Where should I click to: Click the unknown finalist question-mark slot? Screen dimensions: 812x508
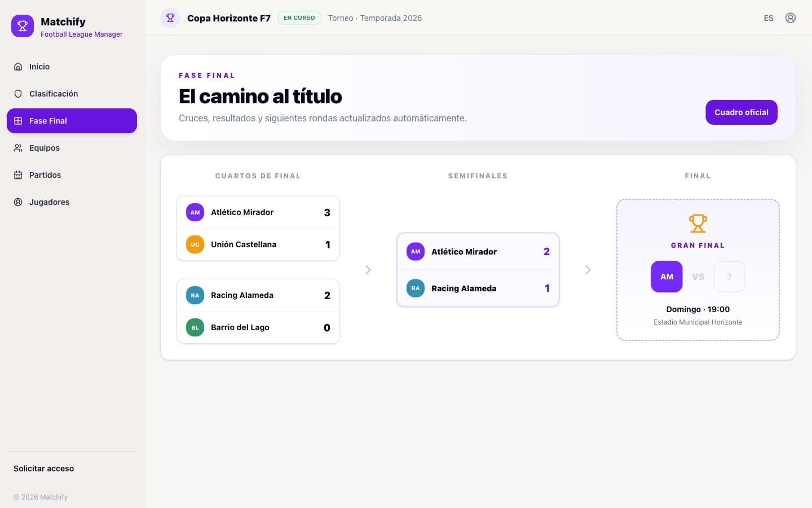(729, 277)
